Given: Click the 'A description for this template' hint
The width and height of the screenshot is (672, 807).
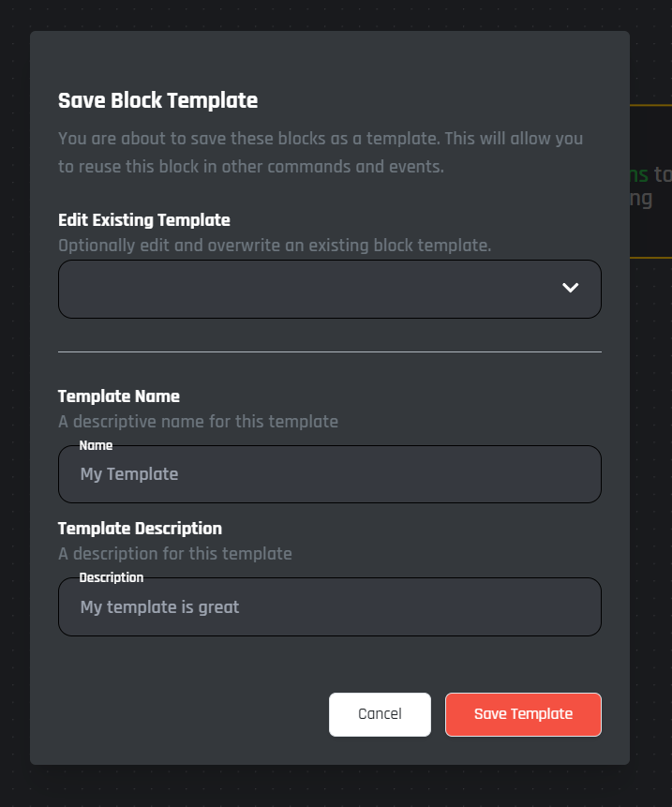Looking at the screenshot, I should click(174, 554).
